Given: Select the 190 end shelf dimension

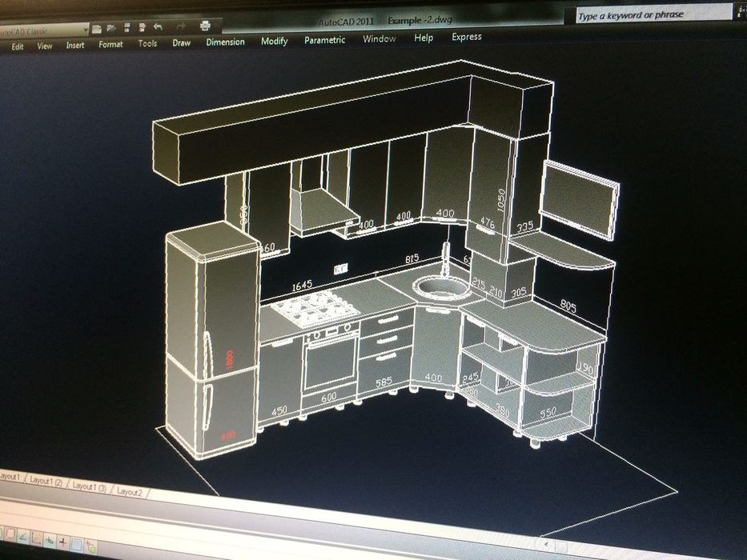Looking at the screenshot, I should 585,368.
